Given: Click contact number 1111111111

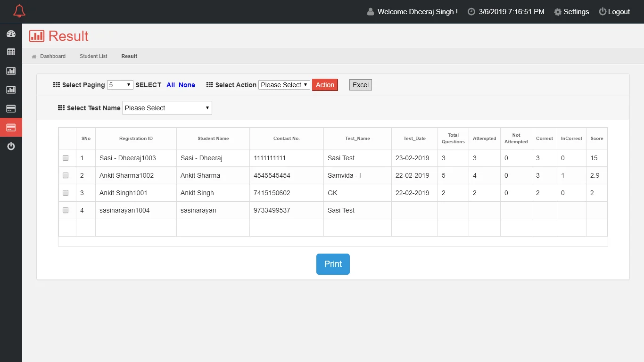Looking at the screenshot, I should (x=270, y=158).
